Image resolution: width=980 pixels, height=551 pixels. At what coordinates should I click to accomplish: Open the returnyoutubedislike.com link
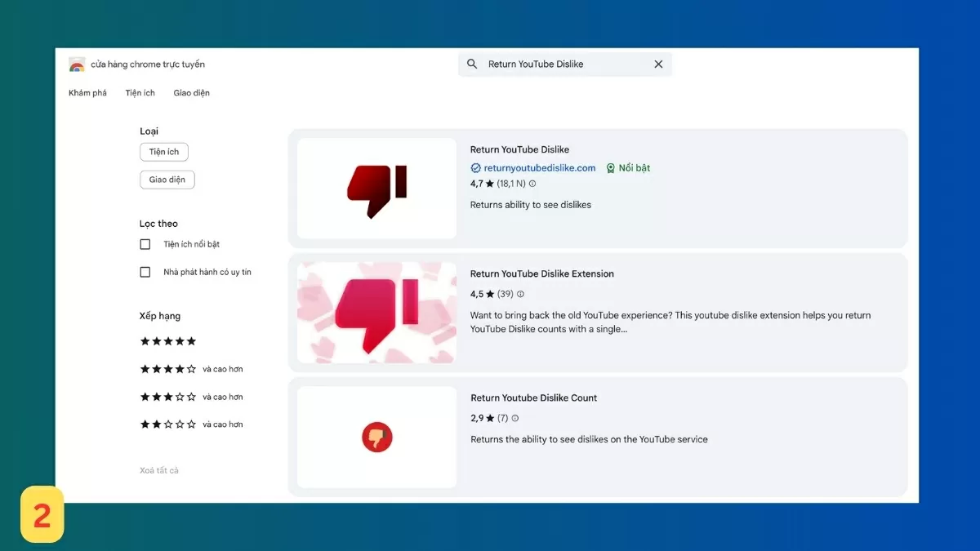point(540,168)
